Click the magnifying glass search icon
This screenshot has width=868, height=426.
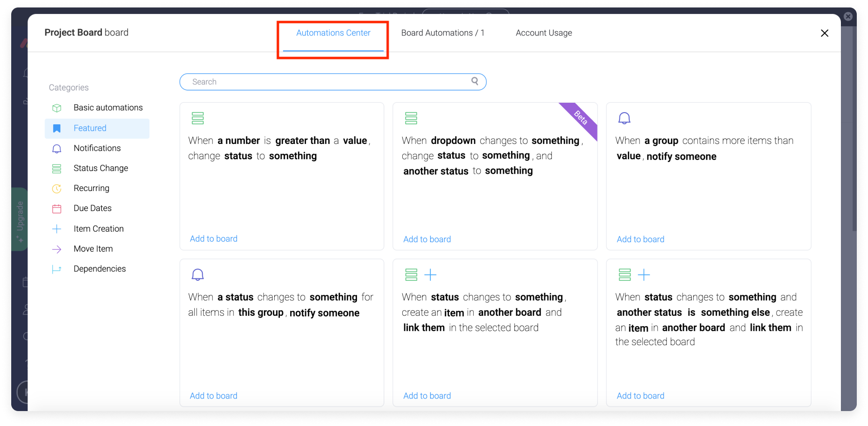tap(475, 81)
